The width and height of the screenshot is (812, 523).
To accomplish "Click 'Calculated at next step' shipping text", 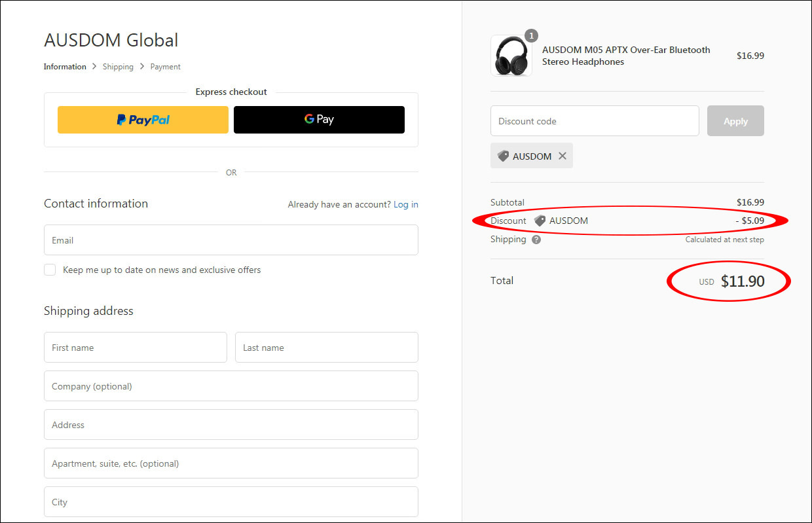I will point(725,240).
